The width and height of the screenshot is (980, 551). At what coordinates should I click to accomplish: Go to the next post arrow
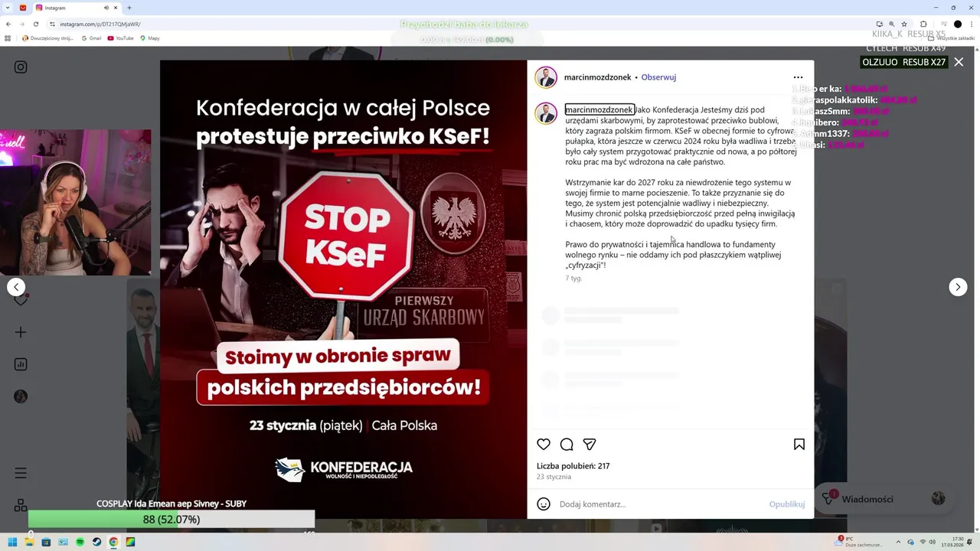[x=958, y=287]
